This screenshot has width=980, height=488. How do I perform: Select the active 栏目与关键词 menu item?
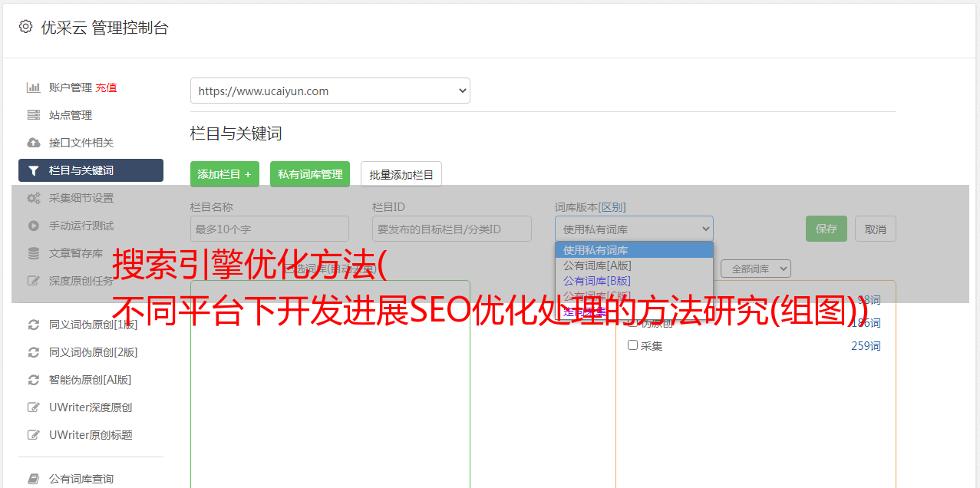point(91,170)
